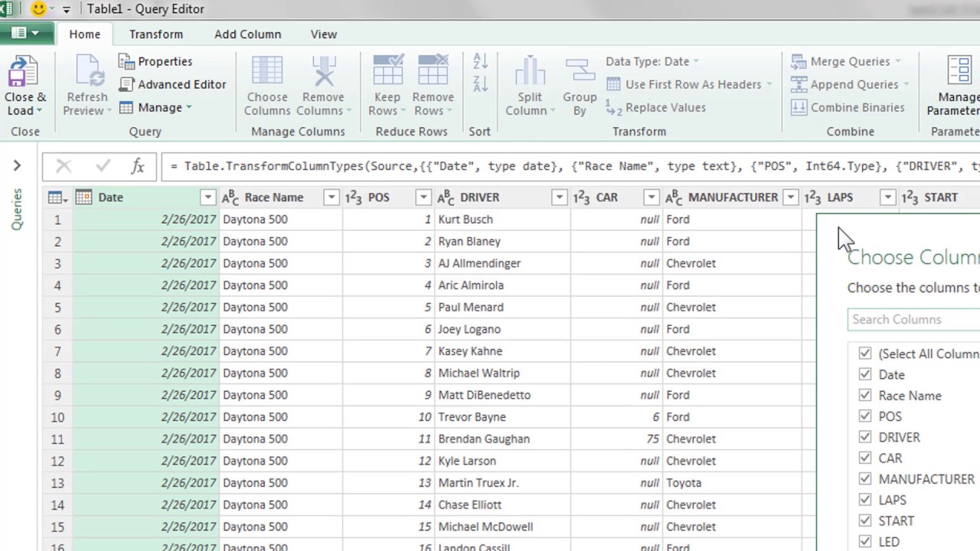Select the Martin Truex Jr. cell
Screen dimensions: 980x551
[x=501, y=483]
